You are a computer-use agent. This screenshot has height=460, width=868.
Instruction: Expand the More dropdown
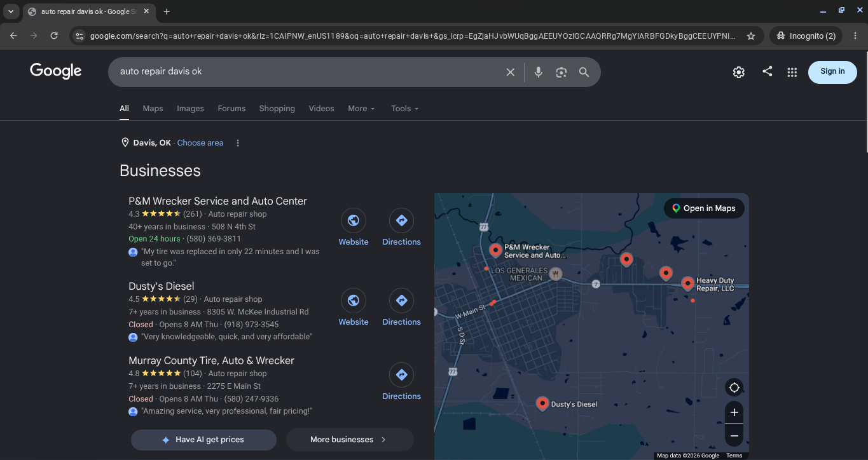(x=361, y=109)
